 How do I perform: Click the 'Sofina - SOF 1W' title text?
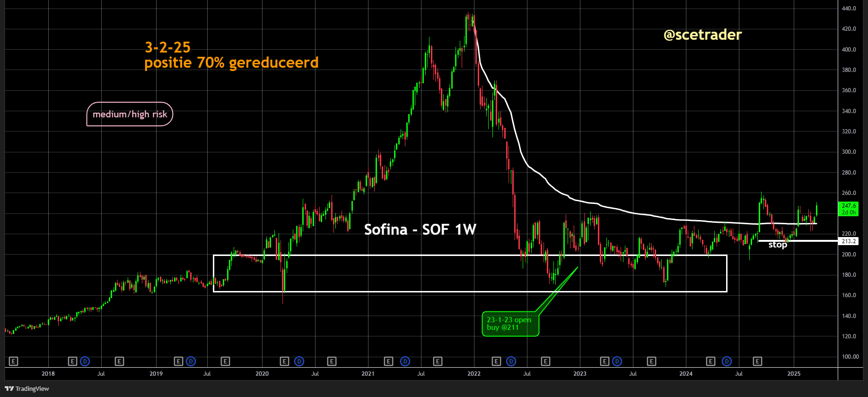420,229
